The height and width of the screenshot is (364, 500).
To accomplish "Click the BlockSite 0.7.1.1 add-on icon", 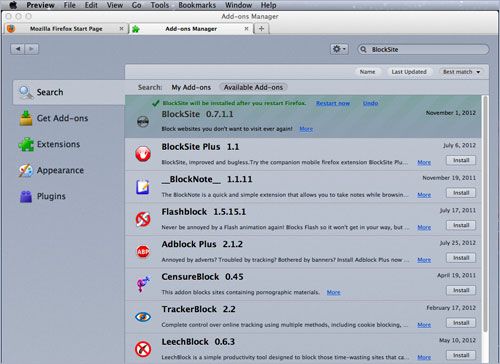I will coord(143,122).
